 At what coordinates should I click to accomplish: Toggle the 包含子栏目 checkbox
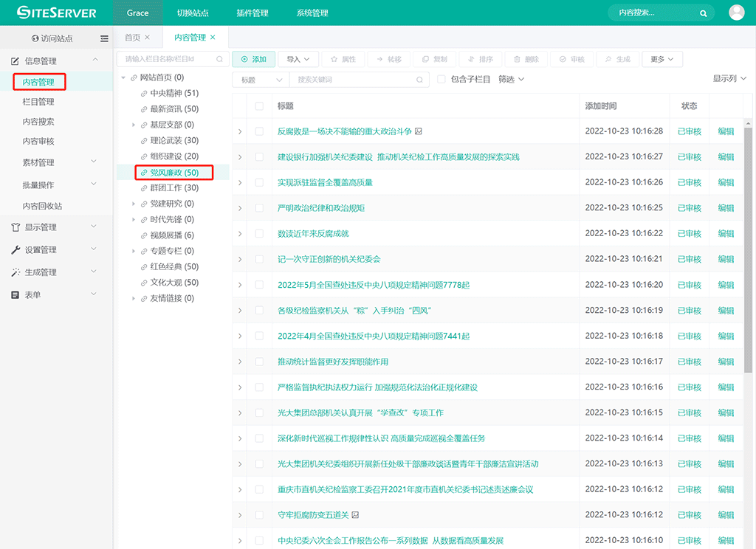(441, 80)
